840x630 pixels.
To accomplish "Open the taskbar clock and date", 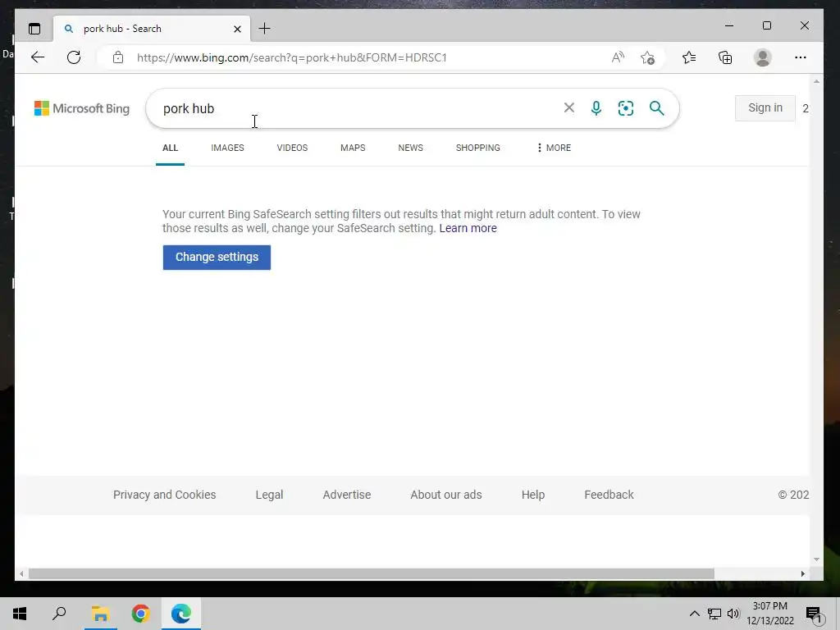I will [769, 614].
